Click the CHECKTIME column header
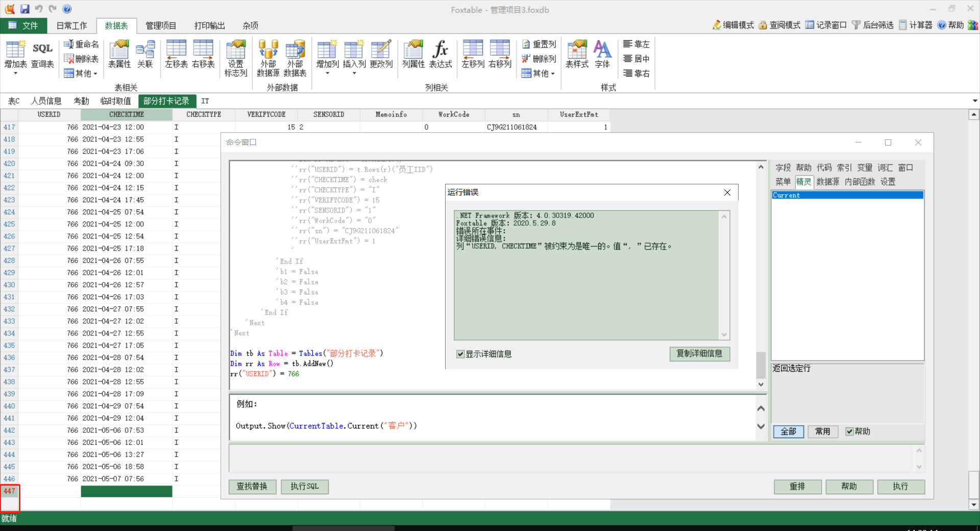The image size is (980, 531). point(127,114)
